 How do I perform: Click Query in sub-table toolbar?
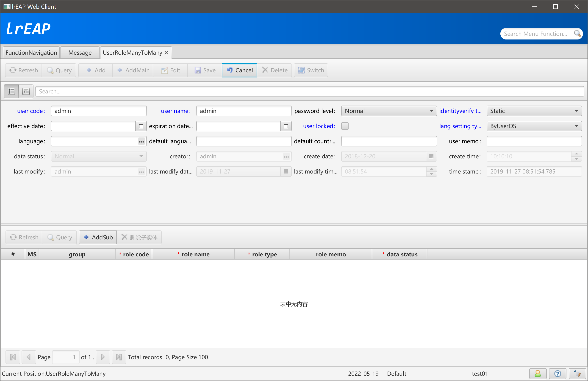(60, 237)
